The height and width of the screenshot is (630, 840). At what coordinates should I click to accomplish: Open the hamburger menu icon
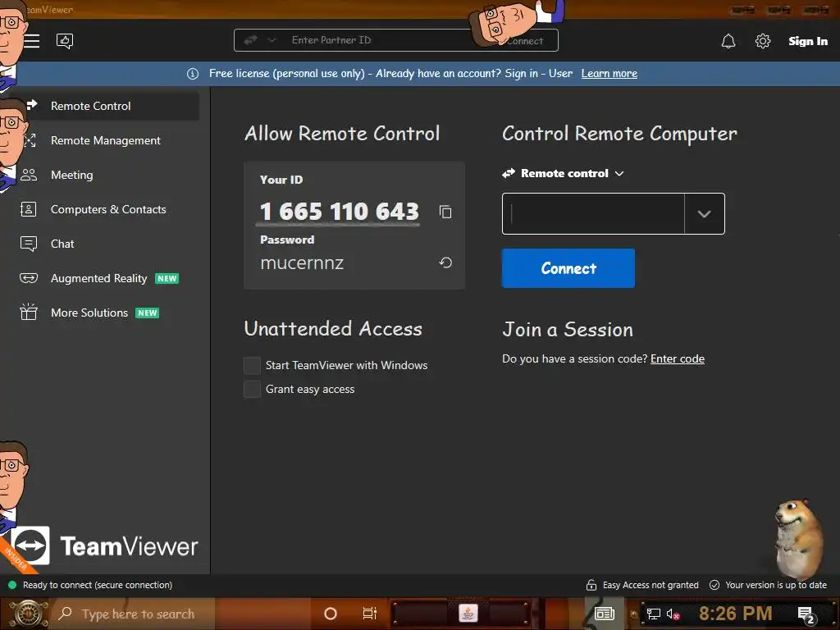[31, 41]
